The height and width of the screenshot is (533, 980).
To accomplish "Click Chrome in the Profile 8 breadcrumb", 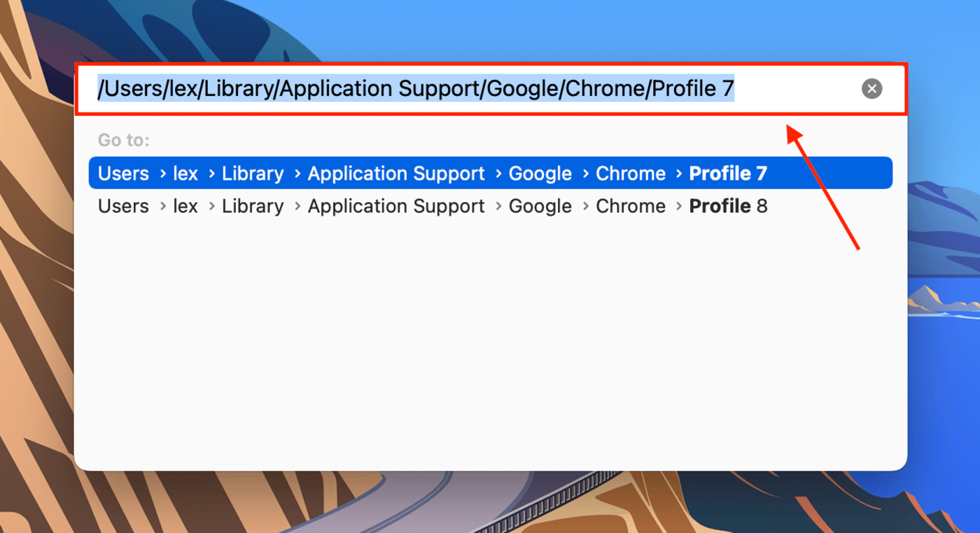I will pyautogui.click(x=631, y=206).
